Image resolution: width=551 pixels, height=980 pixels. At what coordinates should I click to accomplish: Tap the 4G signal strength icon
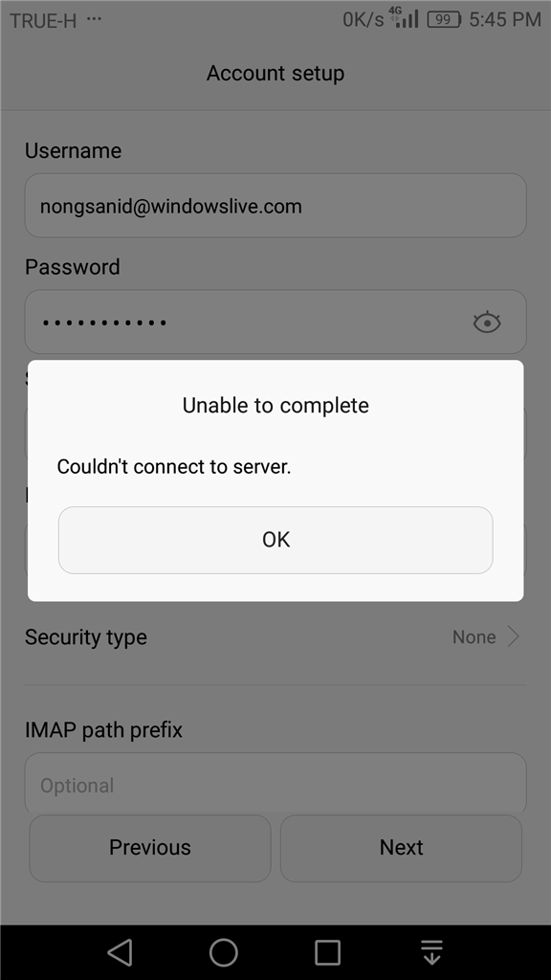pyautogui.click(x=405, y=17)
